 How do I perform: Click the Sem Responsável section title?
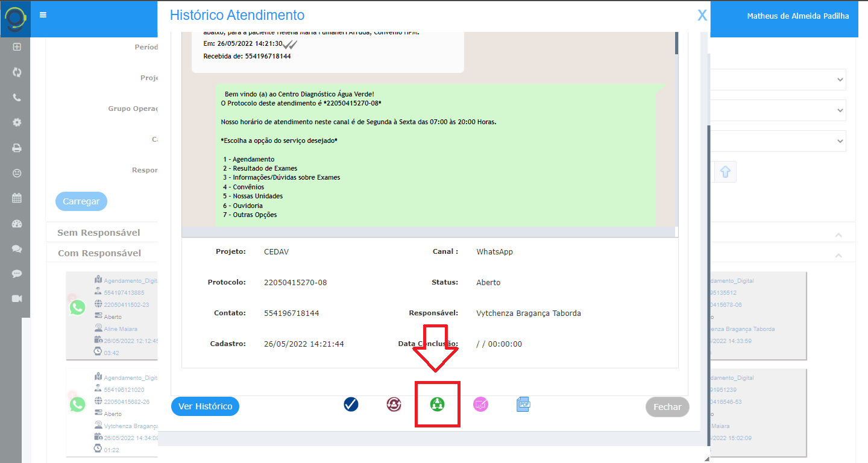coord(99,233)
